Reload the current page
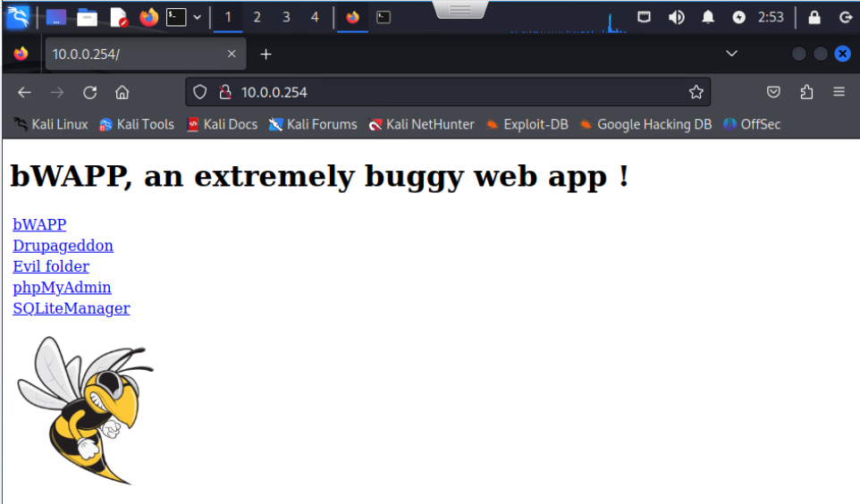The height and width of the screenshot is (504, 860). 90,93
